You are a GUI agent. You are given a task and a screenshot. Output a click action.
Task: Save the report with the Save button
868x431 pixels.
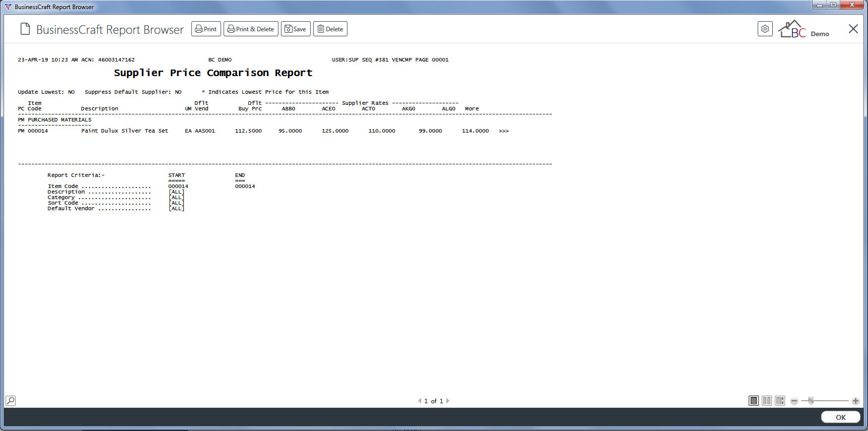(x=296, y=29)
